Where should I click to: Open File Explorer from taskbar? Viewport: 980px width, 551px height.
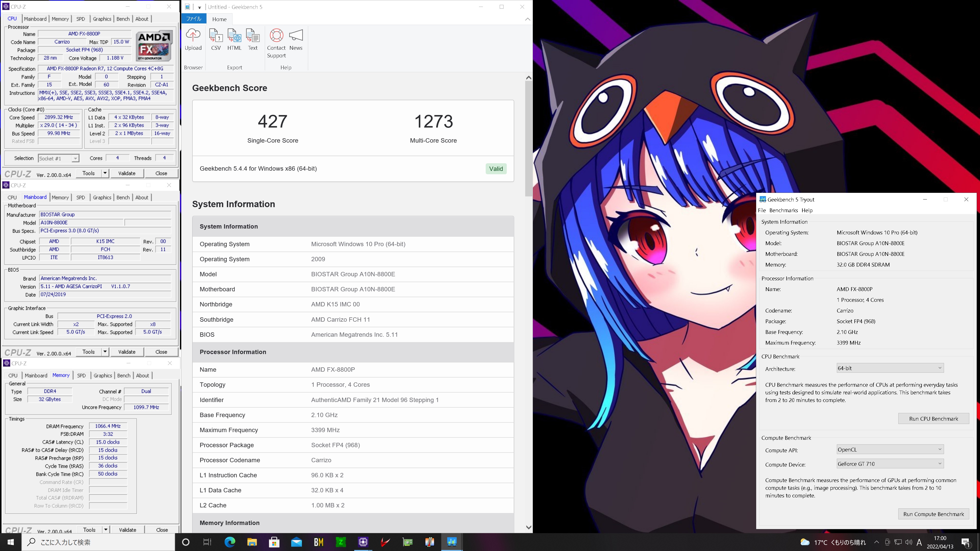[252, 542]
